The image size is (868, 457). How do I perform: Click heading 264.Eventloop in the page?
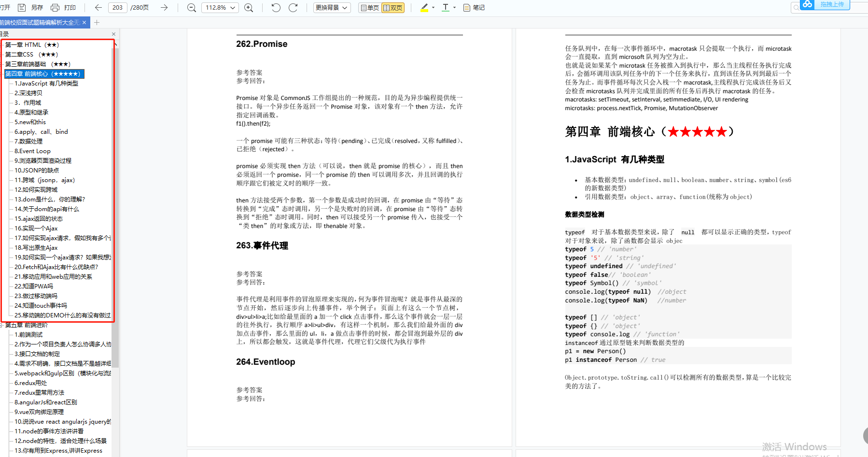(266, 362)
